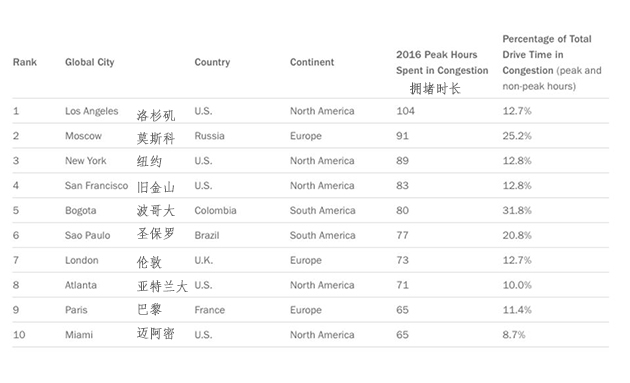The image size is (630, 383).
Task: Click the 31.8% congestion percentage value
Action: tap(517, 211)
